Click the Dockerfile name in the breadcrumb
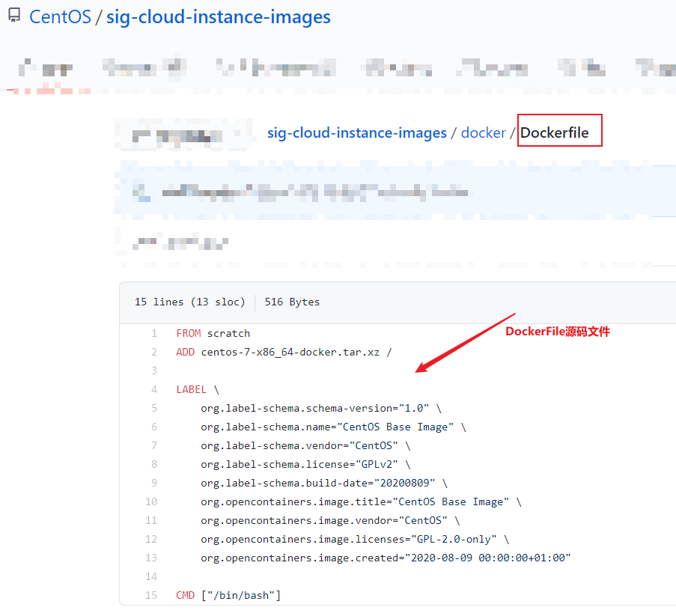 pos(555,132)
